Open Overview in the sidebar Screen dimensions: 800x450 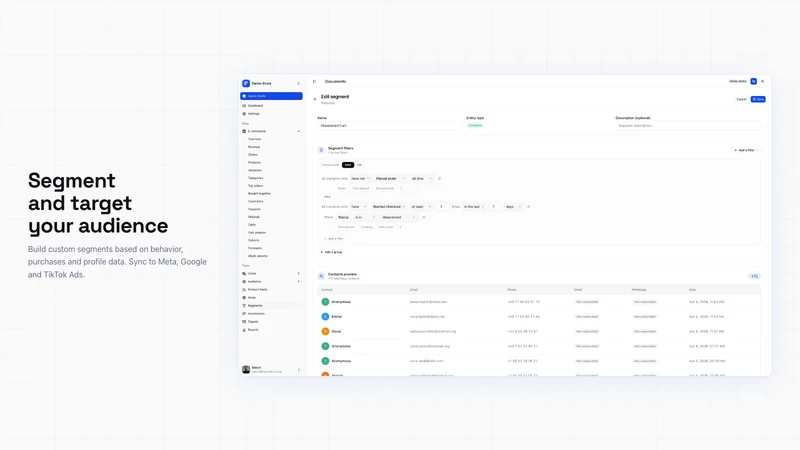[x=255, y=139]
